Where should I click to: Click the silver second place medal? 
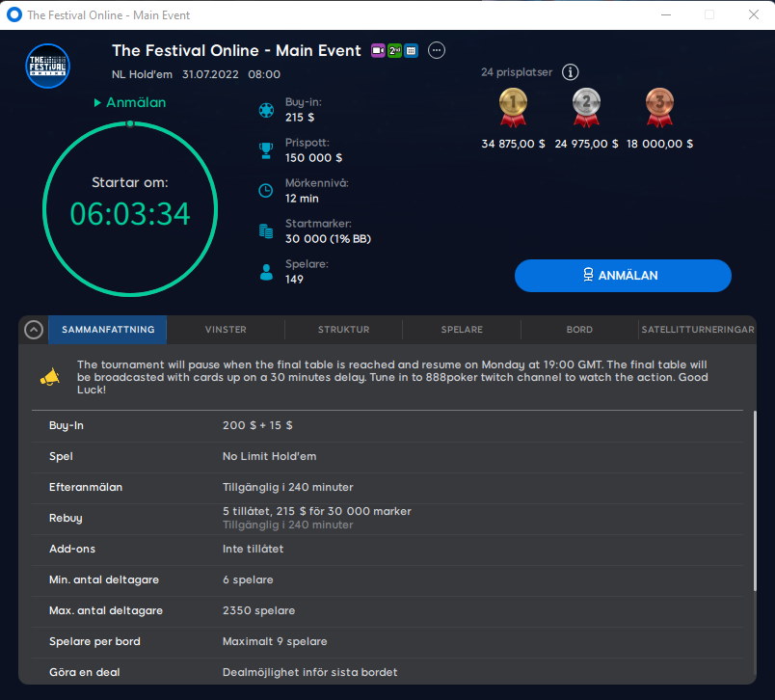[586, 107]
